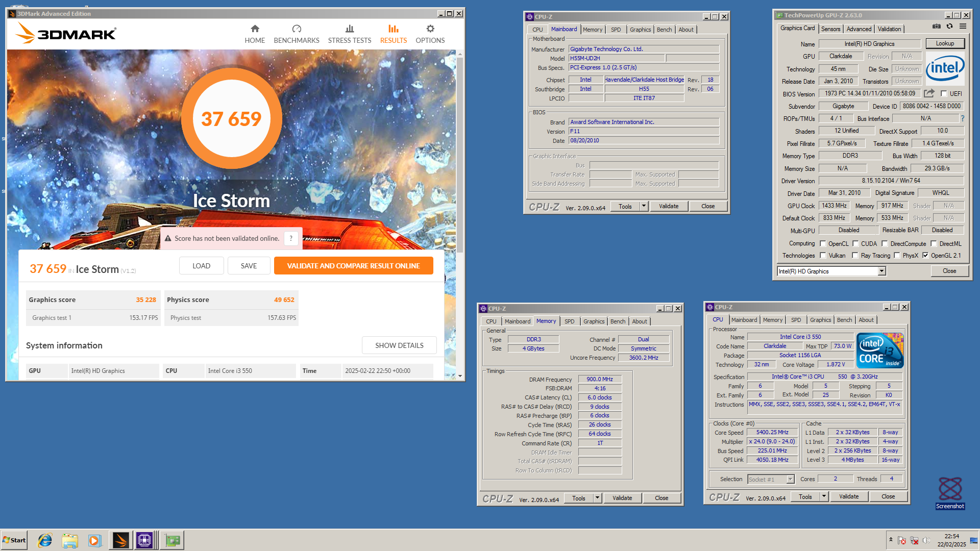Click the 3DMark vertical scrollbar thumb
The image size is (980, 551).
(x=460, y=155)
